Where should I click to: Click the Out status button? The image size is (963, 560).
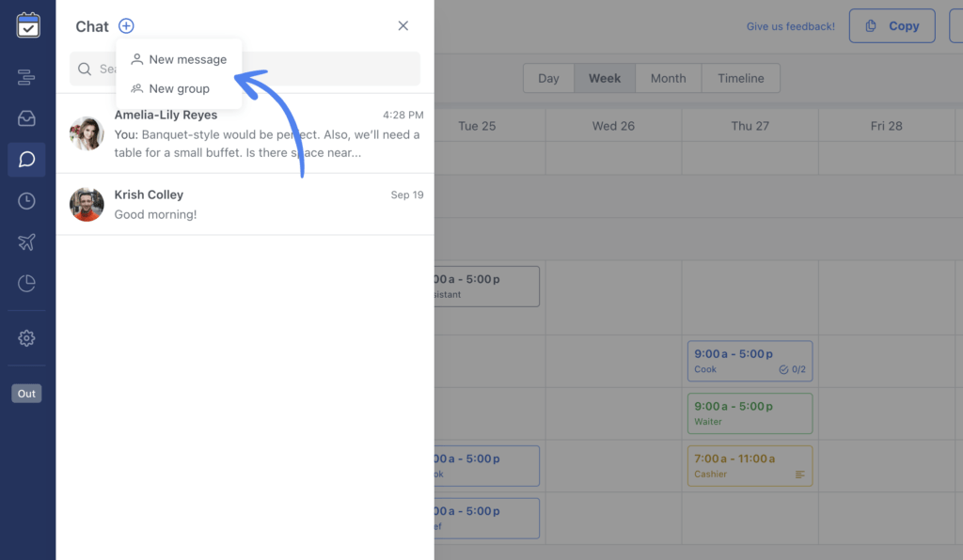(25, 393)
